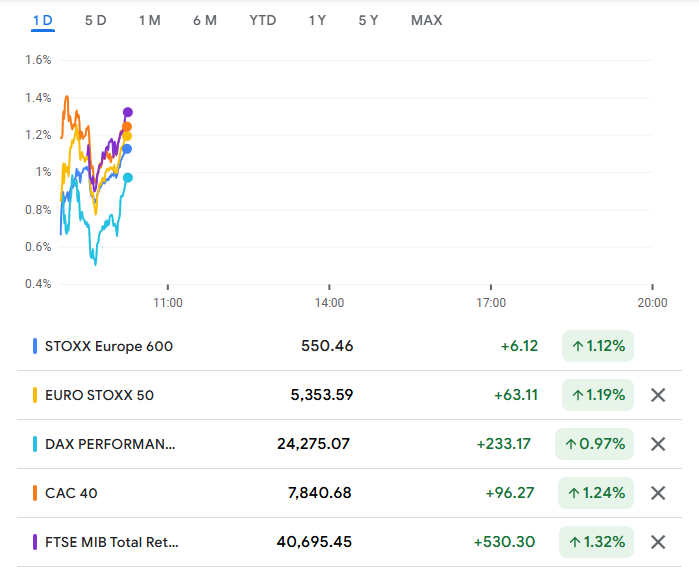Click the purple FTSE MIB color marker
Viewport: 699px width, 567px height.
(35, 542)
